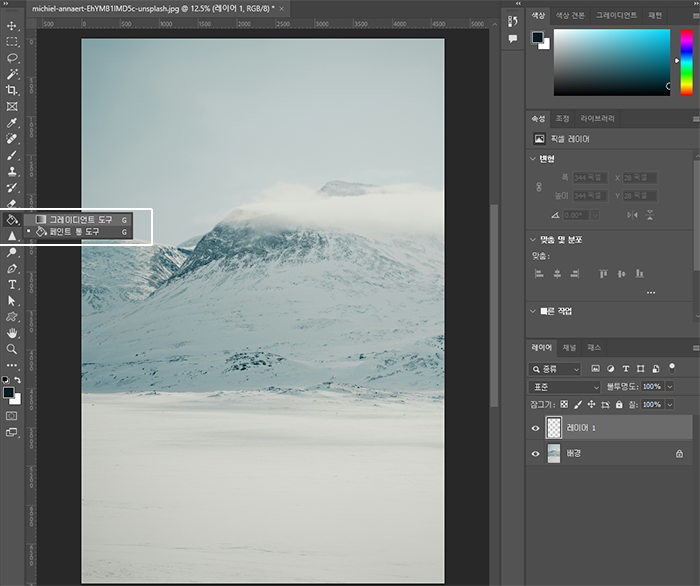Select the Path Selection tool
The width and height of the screenshot is (700, 586).
(x=12, y=301)
